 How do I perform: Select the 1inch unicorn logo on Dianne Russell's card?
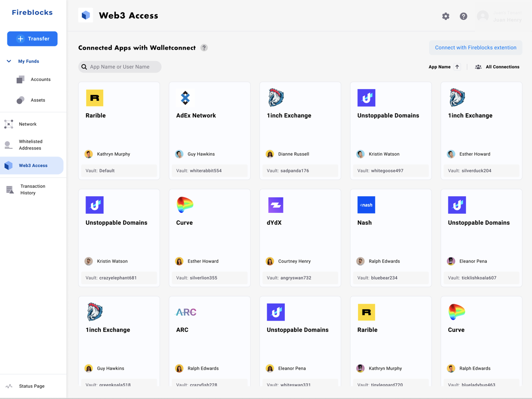click(276, 98)
